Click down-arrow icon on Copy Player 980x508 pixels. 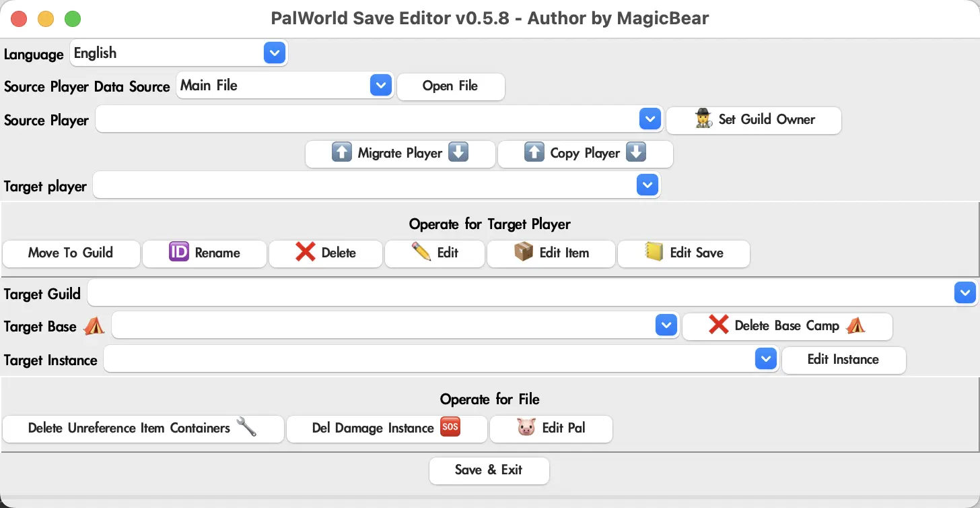pyautogui.click(x=636, y=152)
